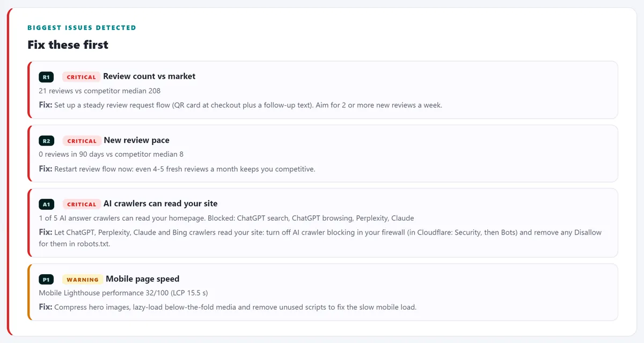Click the blocked AI crawlers description line
The height and width of the screenshot is (343, 644).
[x=226, y=218]
